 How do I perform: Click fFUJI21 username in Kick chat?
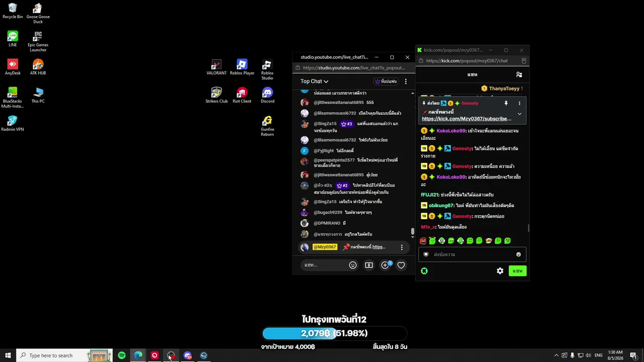coord(429,195)
